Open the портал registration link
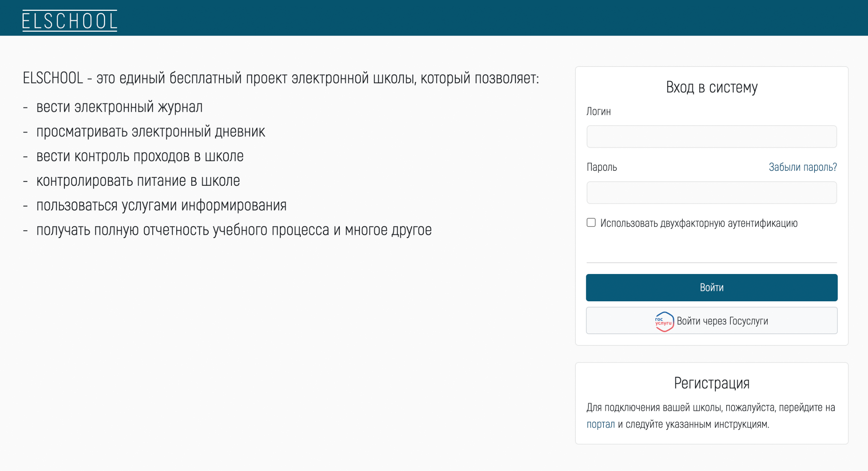 point(600,424)
